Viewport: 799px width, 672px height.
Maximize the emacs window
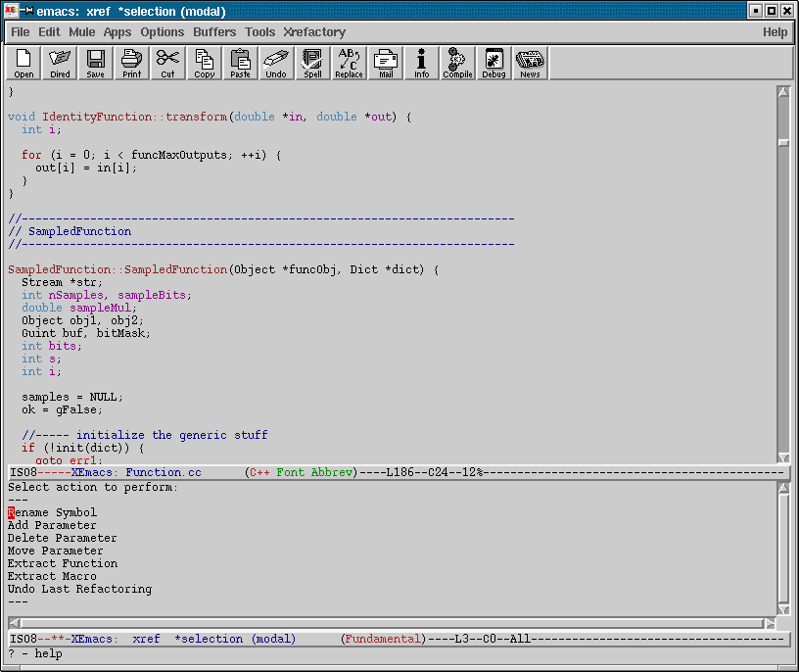(x=772, y=11)
